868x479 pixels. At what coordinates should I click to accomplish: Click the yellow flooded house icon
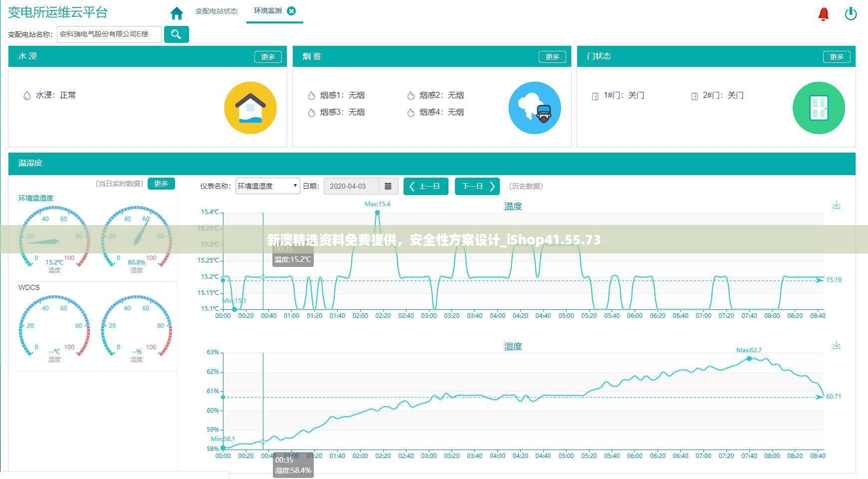click(250, 108)
